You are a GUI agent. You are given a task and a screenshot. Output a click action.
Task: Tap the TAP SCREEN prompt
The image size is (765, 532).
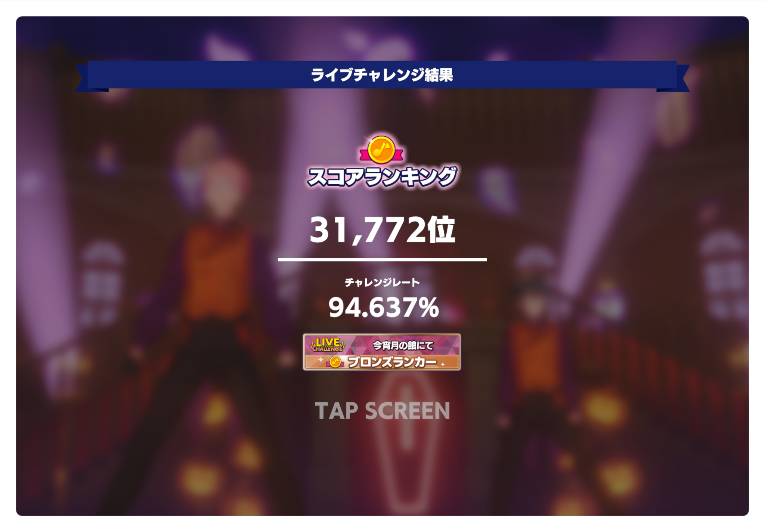coord(382,411)
